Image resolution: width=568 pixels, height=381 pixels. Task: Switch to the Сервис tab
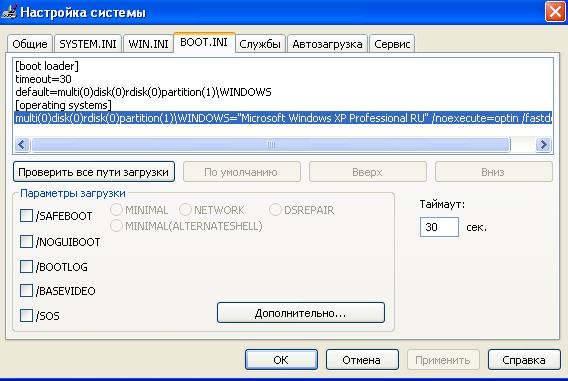[x=392, y=44]
